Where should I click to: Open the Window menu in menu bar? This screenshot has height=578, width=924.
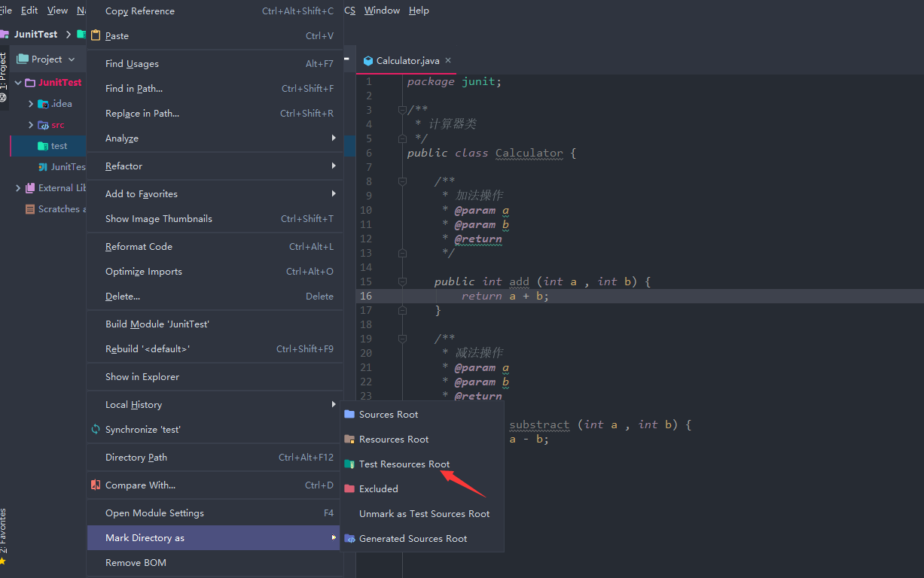tap(382, 11)
